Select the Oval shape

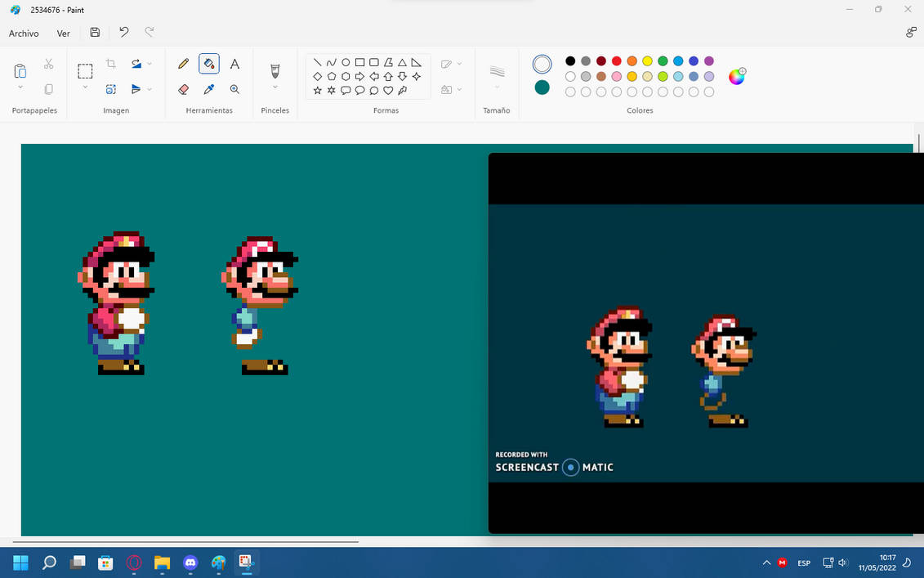(345, 61)
